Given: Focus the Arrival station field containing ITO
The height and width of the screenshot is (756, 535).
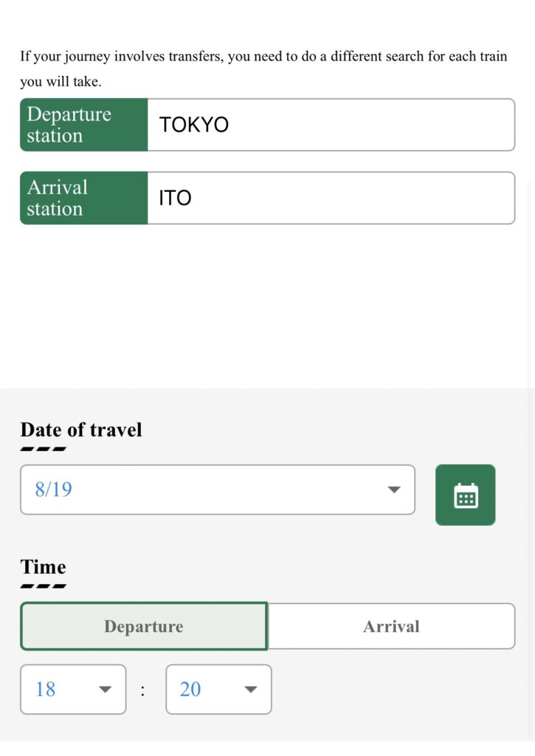Looking at the screenshot, I should (x=331, y=198).
